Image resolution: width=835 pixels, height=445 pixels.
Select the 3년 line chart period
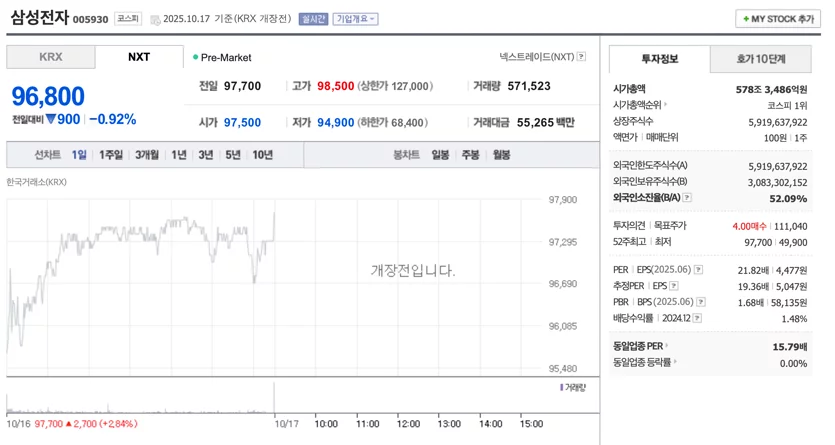[x=206, y=155]
